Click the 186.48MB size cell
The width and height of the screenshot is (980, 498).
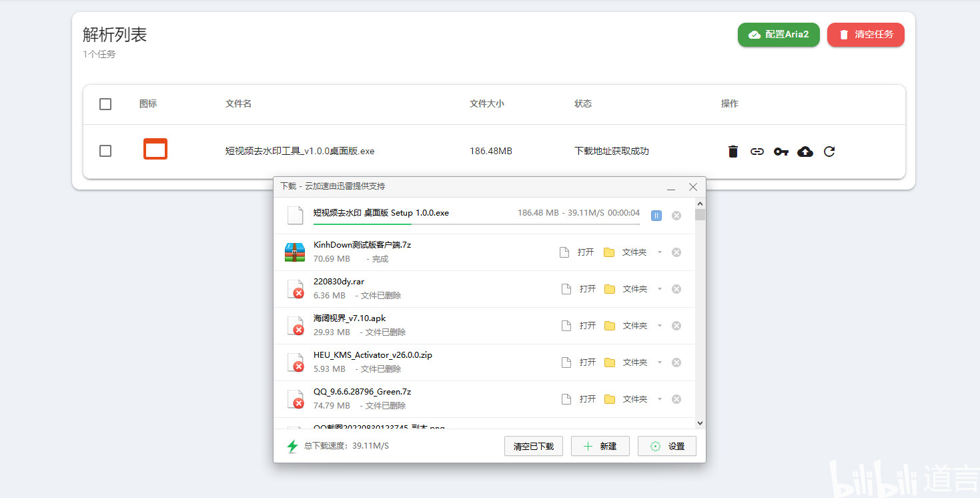point(491,152)
